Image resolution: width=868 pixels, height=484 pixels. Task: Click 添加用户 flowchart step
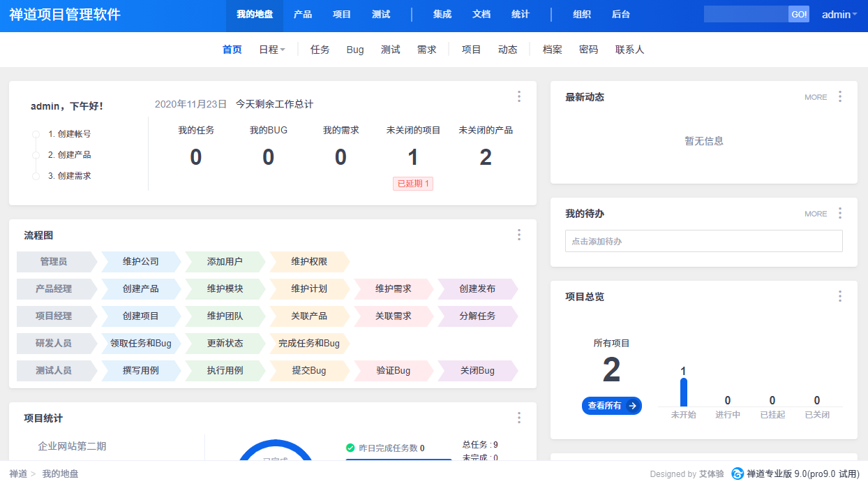[x=225, y=262]
